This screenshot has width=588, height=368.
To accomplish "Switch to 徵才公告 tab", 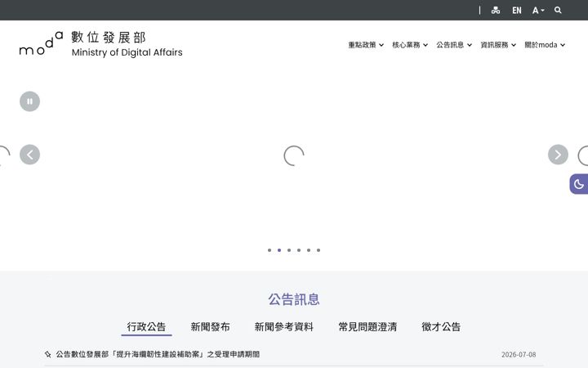I will 441,327.
